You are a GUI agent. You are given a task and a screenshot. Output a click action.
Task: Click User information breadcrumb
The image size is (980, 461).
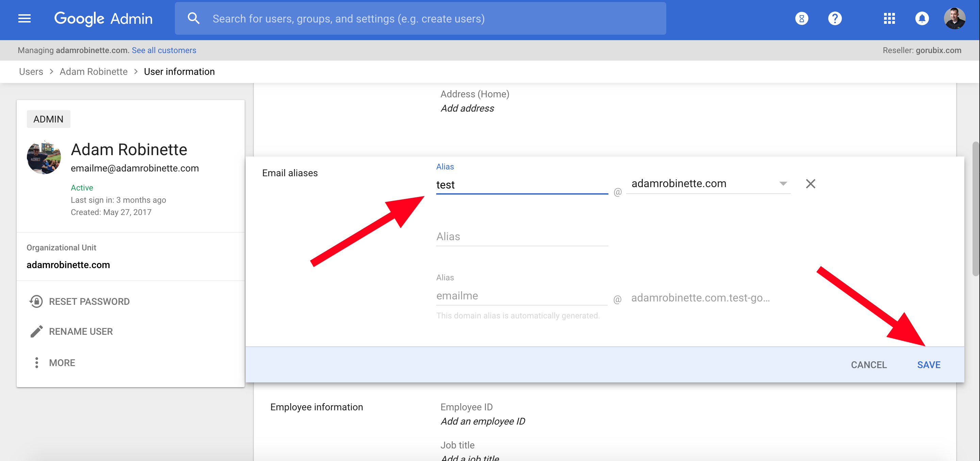pos(179,71)
